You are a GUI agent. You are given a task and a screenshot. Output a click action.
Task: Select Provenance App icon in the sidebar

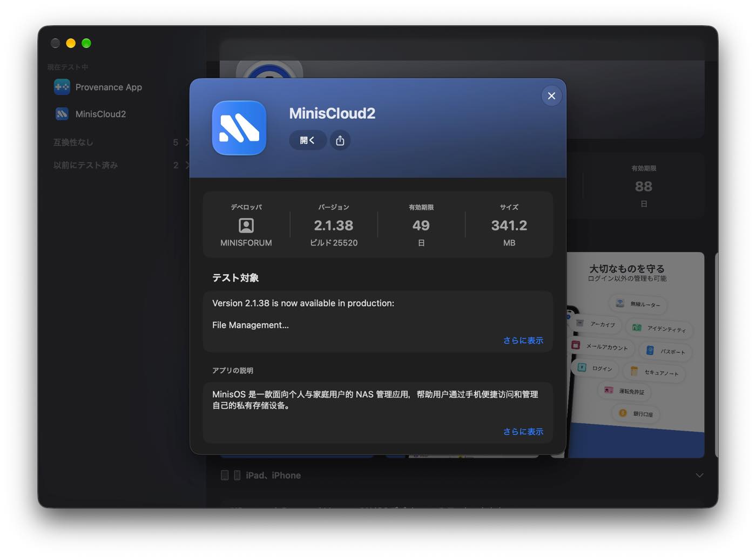62,87
